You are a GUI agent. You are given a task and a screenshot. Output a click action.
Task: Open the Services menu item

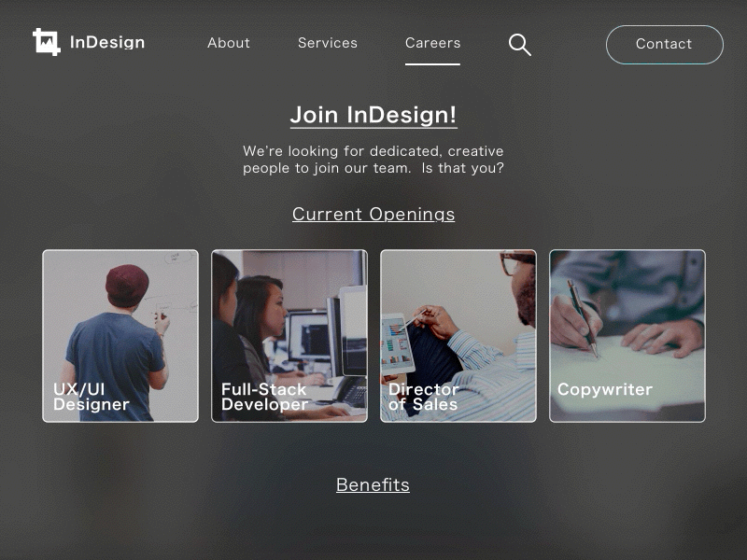pyautogui.click(x=328, y=43)
